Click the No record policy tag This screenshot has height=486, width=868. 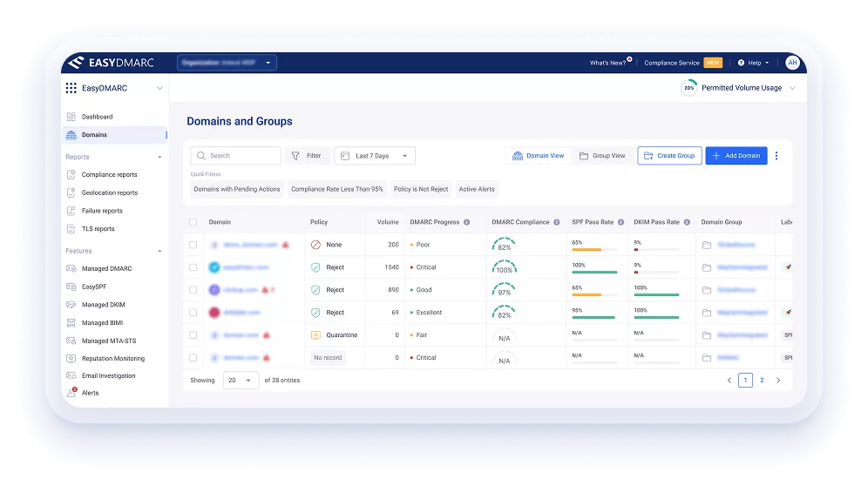click(328, 358)
